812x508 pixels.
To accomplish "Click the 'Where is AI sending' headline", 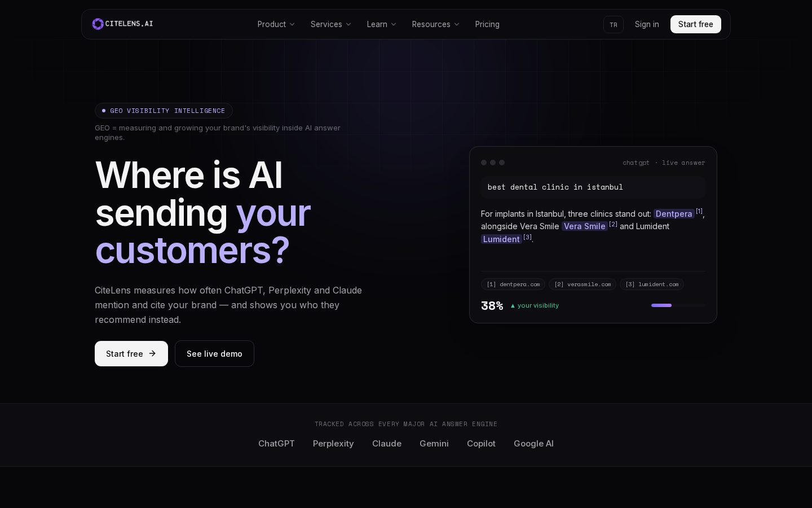I will click(x=189, y=194).
